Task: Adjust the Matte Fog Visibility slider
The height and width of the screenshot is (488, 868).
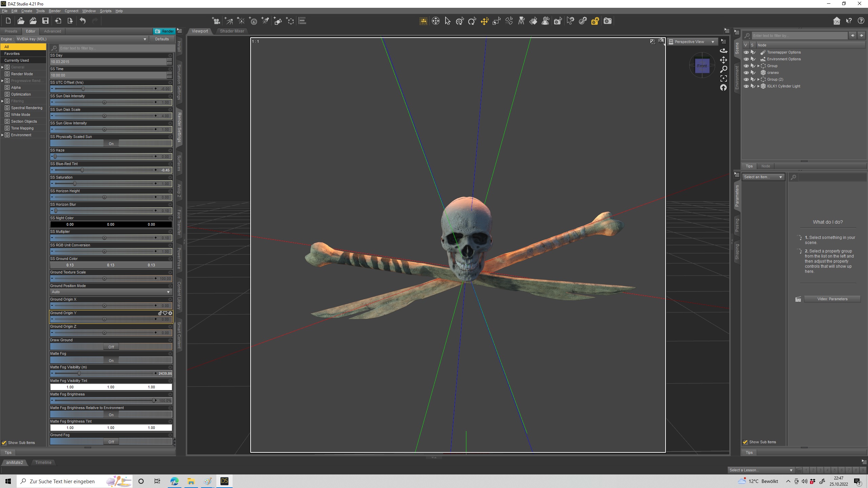Action: [79, 373]
